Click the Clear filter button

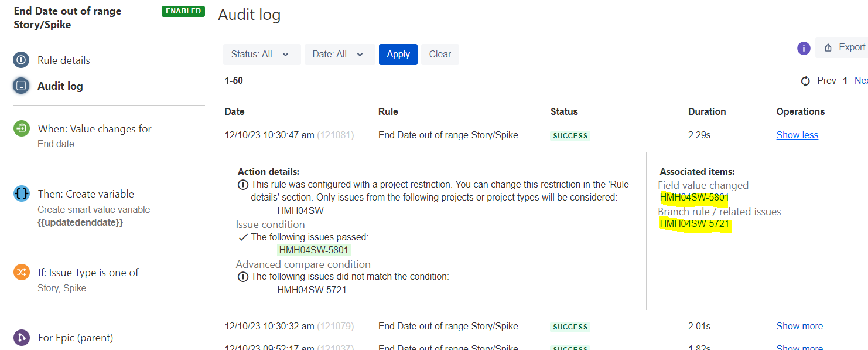tap(440, 55)
